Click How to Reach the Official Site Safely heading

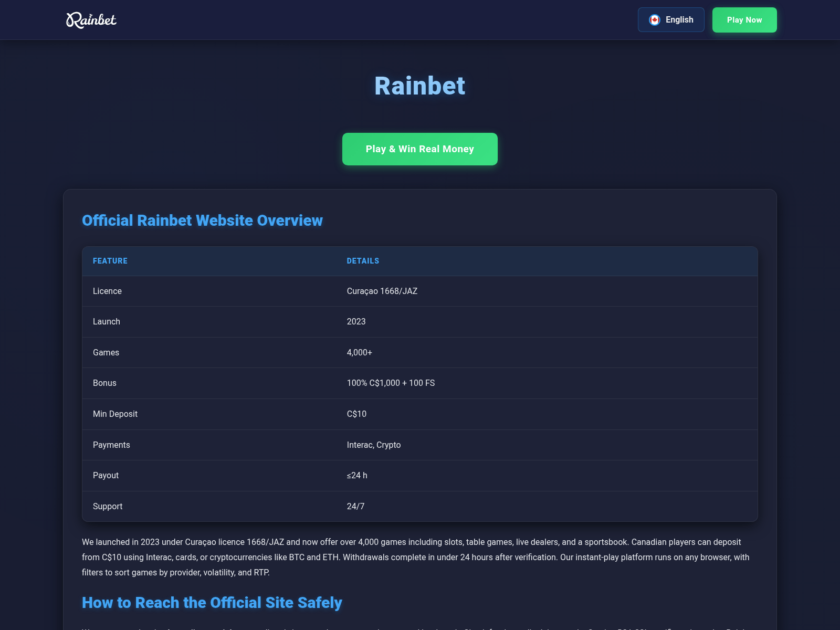pyautogui.click(x=212, y=603)
